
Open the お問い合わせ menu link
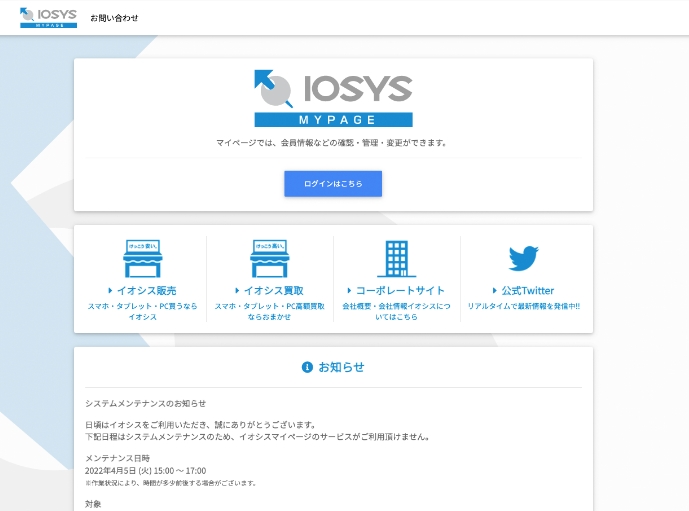[114, 18]
